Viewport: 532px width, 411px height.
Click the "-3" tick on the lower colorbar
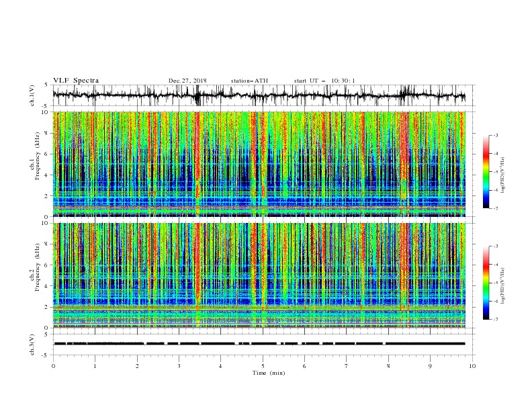[x=496, y=246]
